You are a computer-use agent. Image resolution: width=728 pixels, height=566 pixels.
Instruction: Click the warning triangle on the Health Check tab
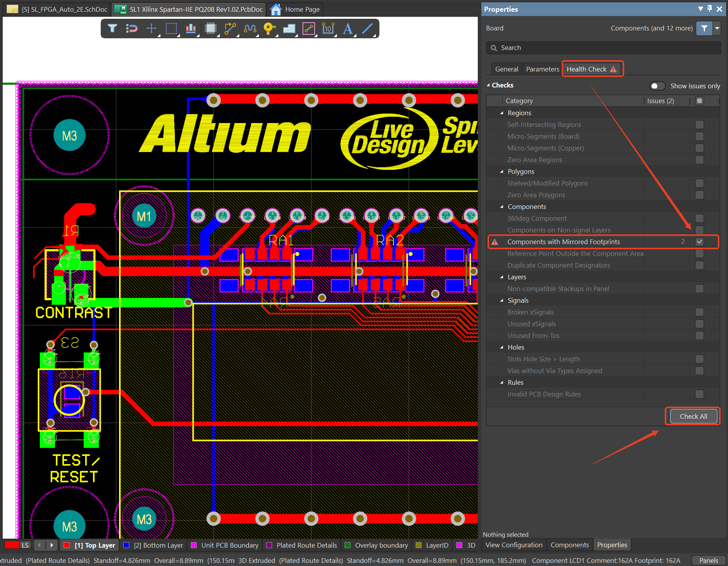613,69
